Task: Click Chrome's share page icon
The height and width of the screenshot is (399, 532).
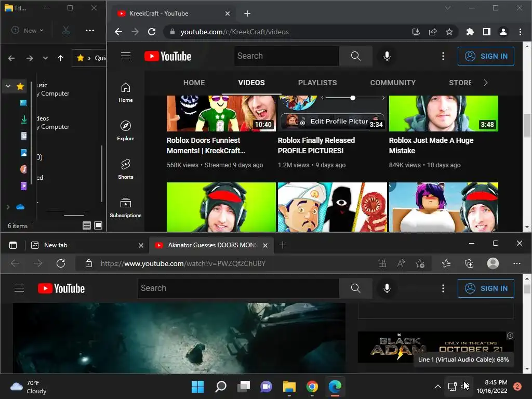Action: [433, 32]
